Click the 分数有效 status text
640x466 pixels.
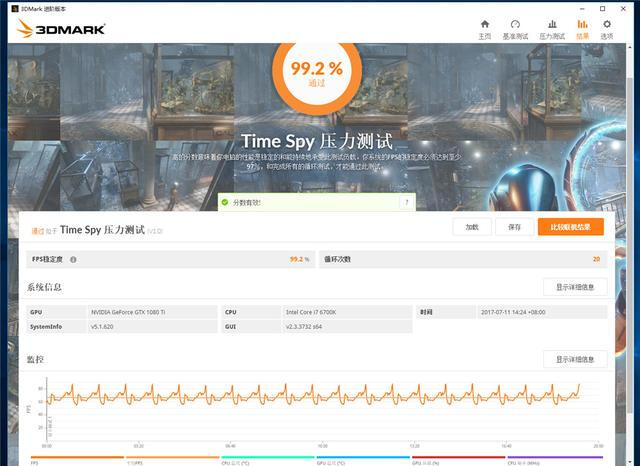[247, 203]
